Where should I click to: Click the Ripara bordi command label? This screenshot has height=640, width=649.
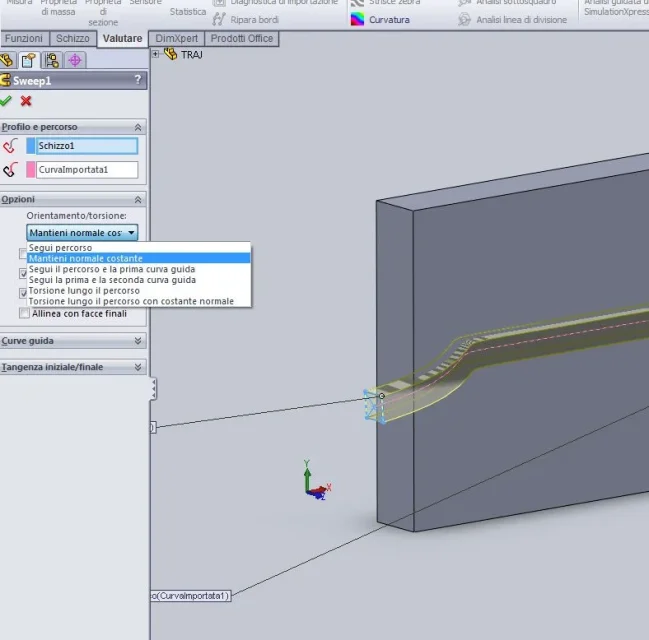[x=255, y=20]
